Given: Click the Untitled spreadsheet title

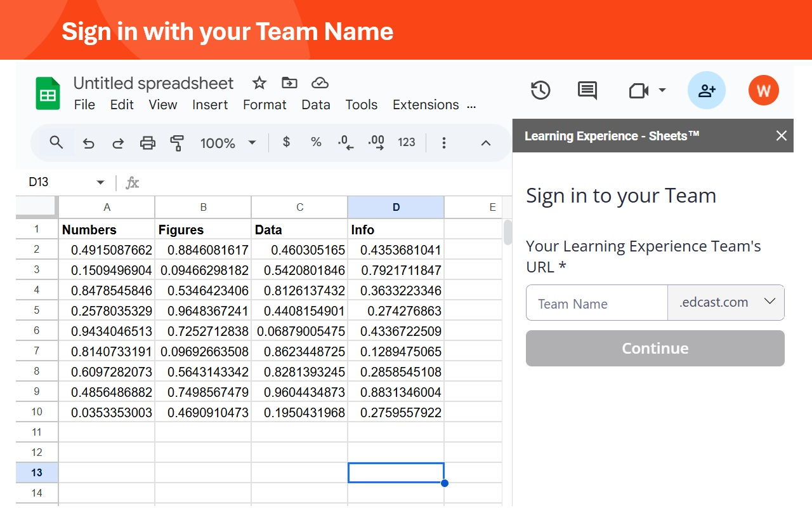Looking at the screenshot, I should click(154, 83).
